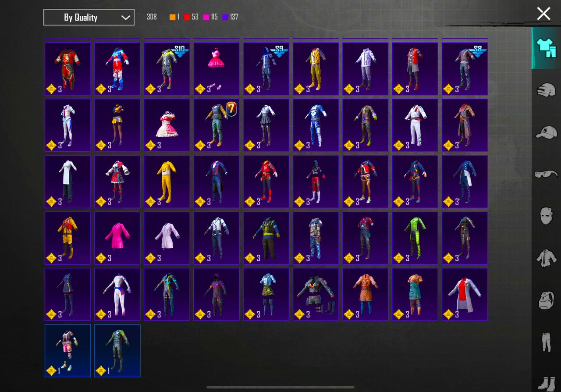Viewport: 561px width, 392px height.
Task: Open the By Quality sort dropdown
Action: coord(89,18)
